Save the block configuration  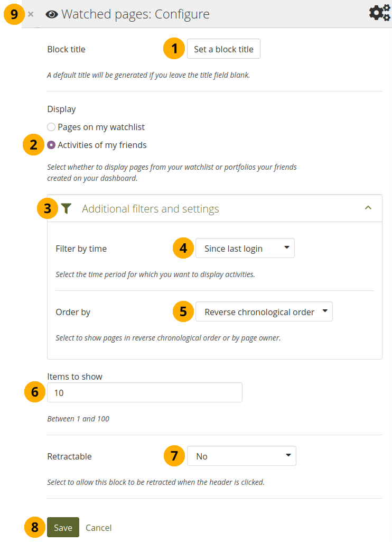click(x=63, y=527)
